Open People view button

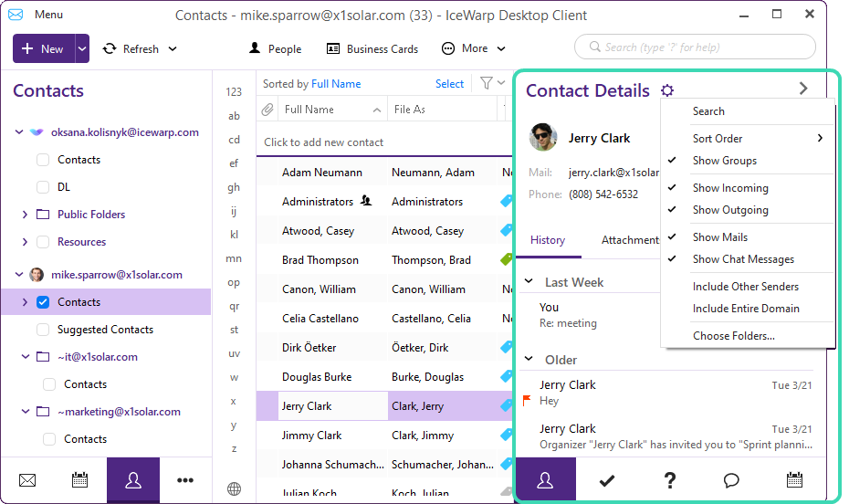pos(275,48)
